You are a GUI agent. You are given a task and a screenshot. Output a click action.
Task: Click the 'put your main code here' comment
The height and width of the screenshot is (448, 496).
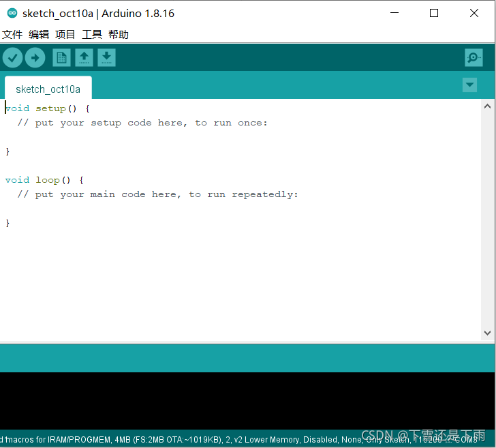click(x=158, y=194)
